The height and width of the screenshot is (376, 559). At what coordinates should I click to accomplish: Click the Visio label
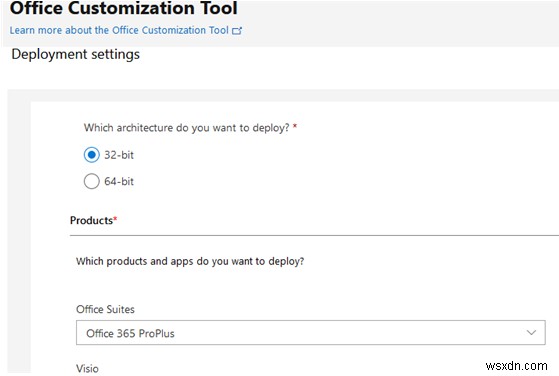(x=87, y=368)
